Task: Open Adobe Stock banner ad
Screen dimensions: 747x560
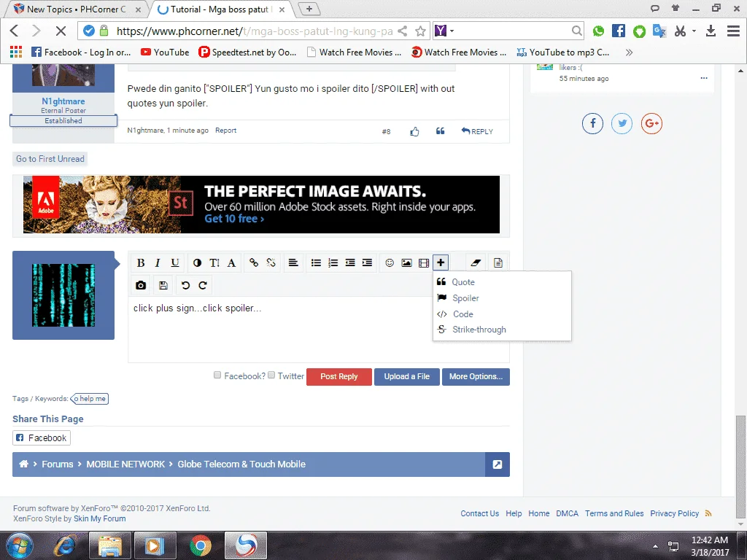Action: click(262, 205)
